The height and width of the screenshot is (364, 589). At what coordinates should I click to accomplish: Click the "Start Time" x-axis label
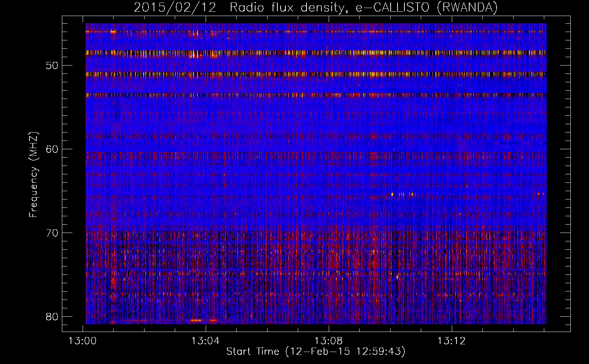pos(253,351)
